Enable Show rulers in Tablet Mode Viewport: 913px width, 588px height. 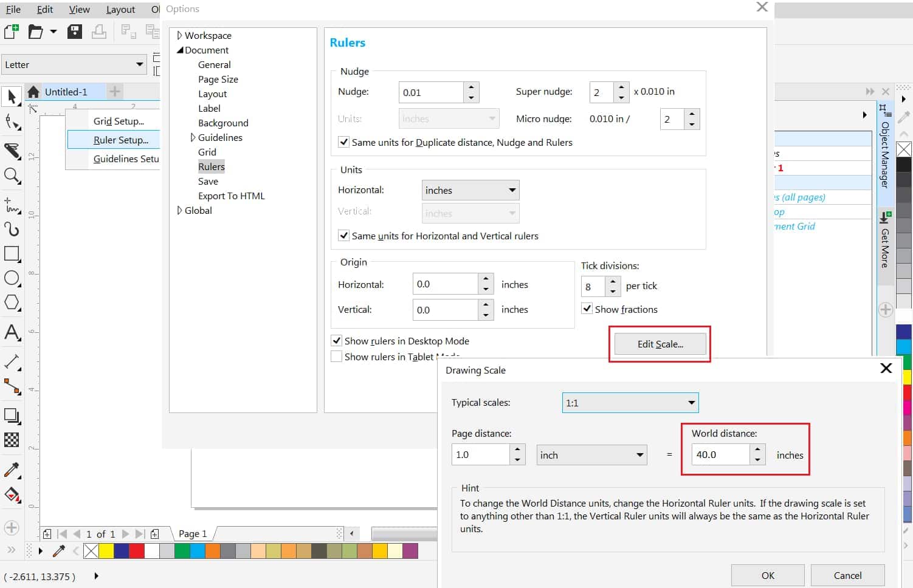pyautogui.click(x=336, y=357)
